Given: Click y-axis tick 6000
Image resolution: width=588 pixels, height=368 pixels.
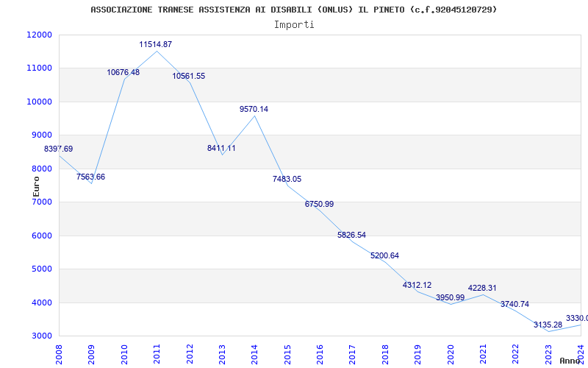Looking at the screenshot, I should 42,236.
